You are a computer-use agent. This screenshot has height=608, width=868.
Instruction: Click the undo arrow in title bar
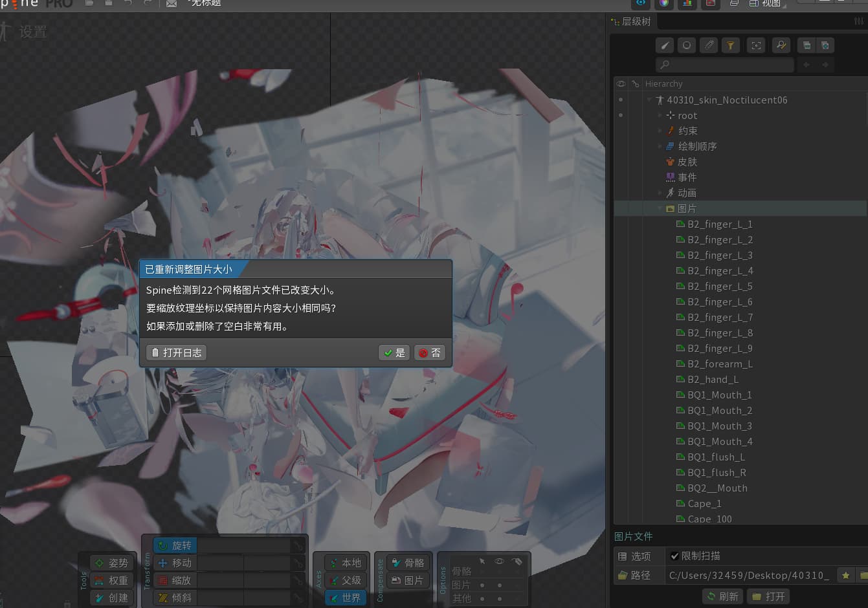pyautogui.click(x=128, y=3)
